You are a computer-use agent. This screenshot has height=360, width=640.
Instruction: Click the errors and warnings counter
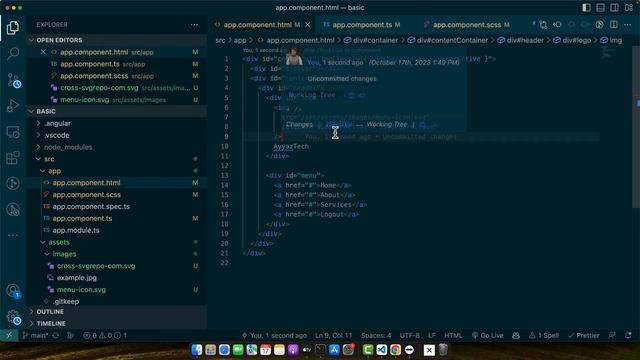pos(105,336)
